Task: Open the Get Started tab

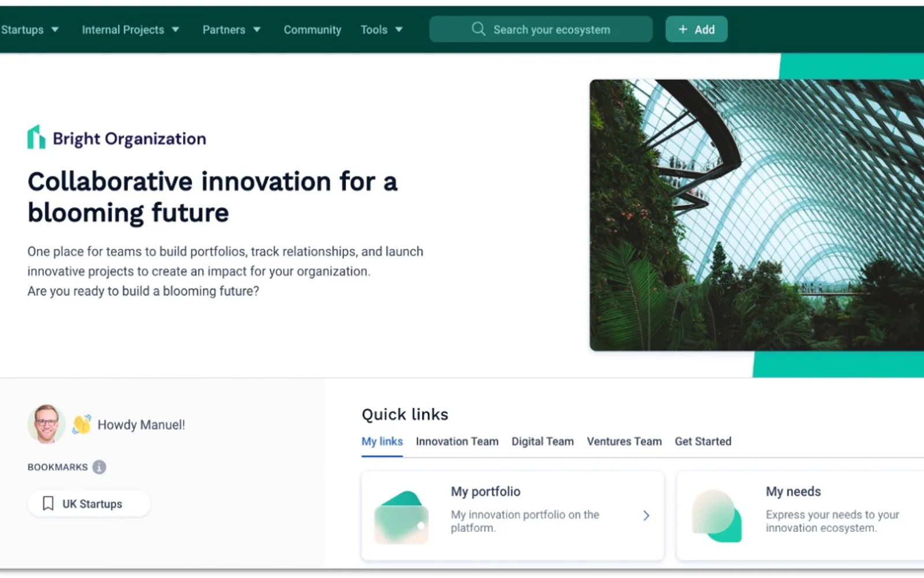Action: coord(703,442)
